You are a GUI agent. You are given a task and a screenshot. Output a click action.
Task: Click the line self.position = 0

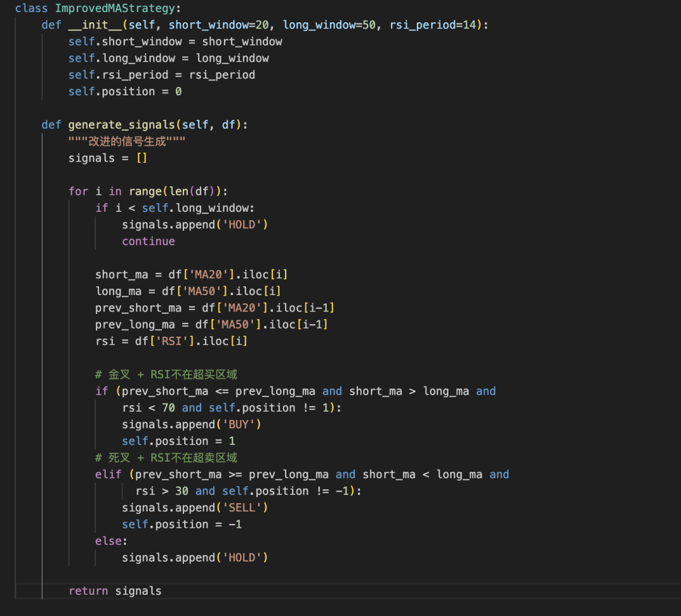coord(125,91)
